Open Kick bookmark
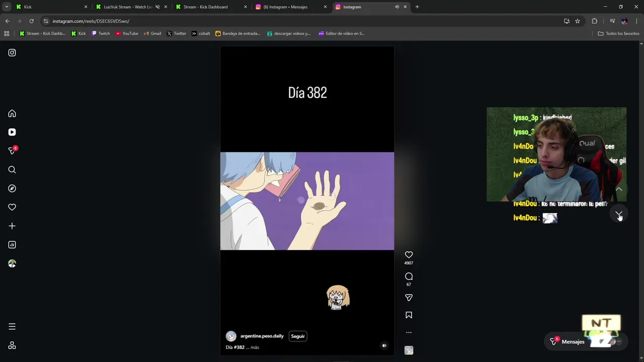The width and height of the screenshot is (644, 362). point(78,34)
